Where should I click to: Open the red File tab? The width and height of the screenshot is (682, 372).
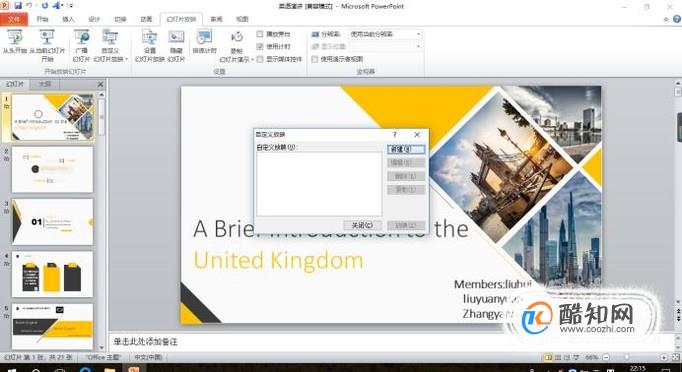point(14,19)
